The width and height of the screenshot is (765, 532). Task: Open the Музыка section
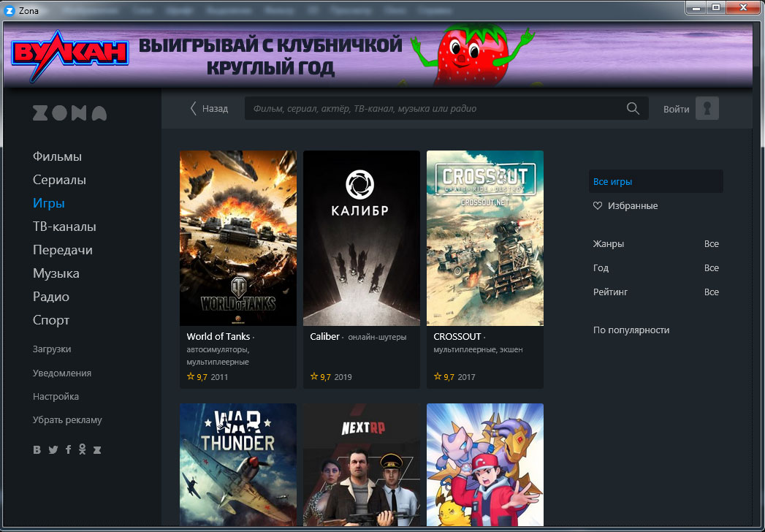coord(56,273)
